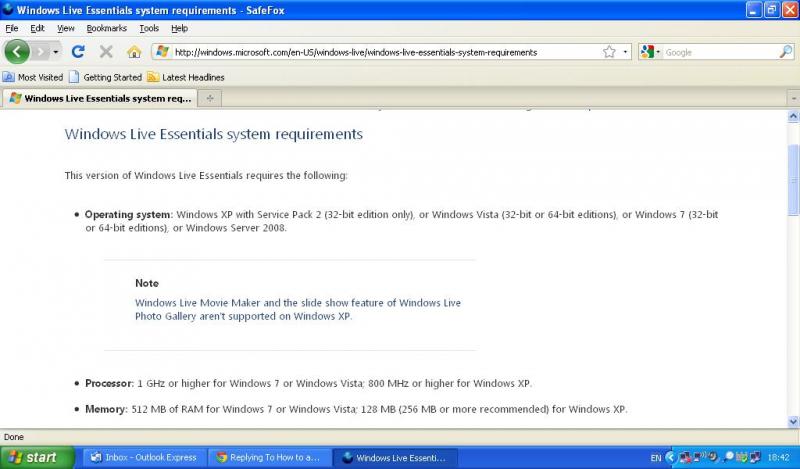Click the scrollbar down arrow
Image resolution: width=800 pixels, height=469 pixels.
tap(793, 422)
